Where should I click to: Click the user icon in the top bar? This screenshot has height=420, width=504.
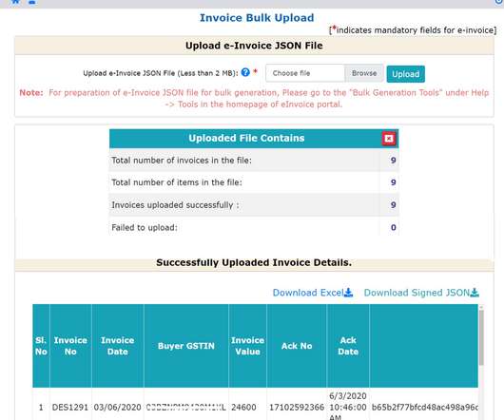click(x=32, y=2)
